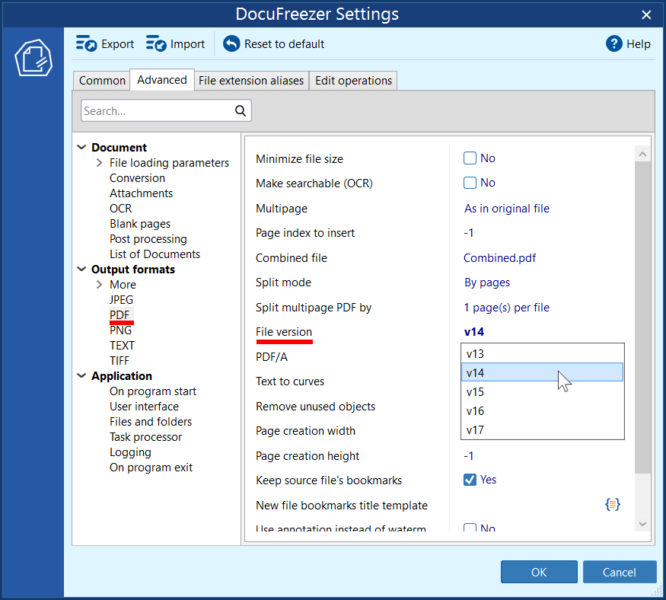Click the Page creation height -1 value

[x=468, y=456]
